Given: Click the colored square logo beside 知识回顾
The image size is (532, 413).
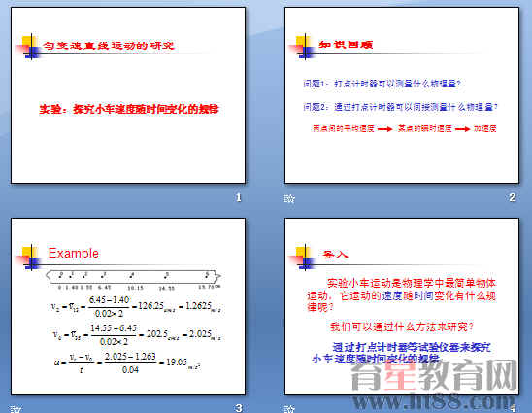Looking at the screenshot, I should [x=303, y=47].
